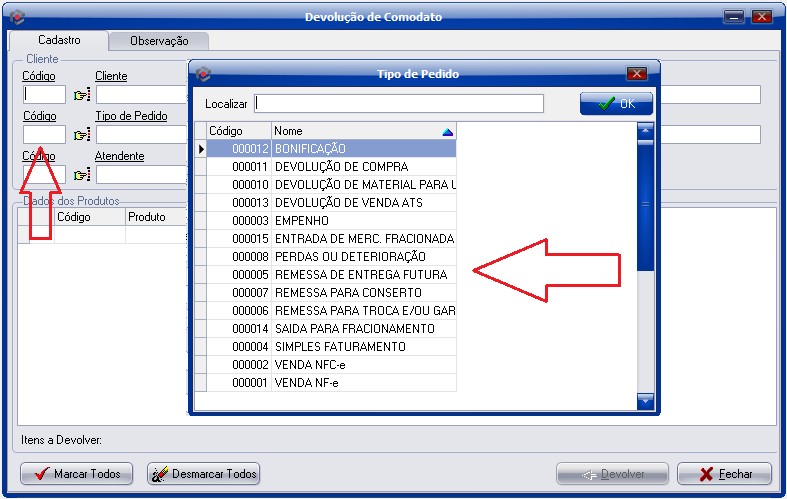
Task: Click the Tipo de Pedido dialog app icon
Action: click(203, 73)
